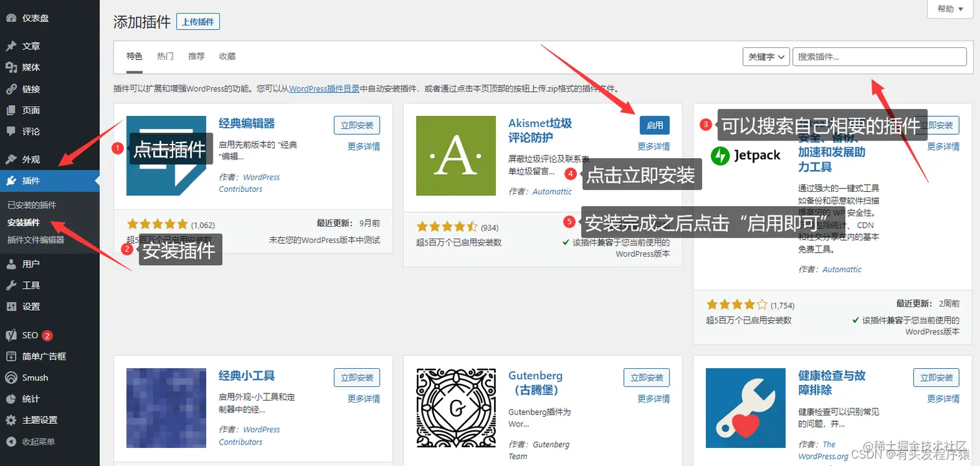Click the 统计 chart icon
This screenshot has width=980, height=466.
[x=11, y=399]
